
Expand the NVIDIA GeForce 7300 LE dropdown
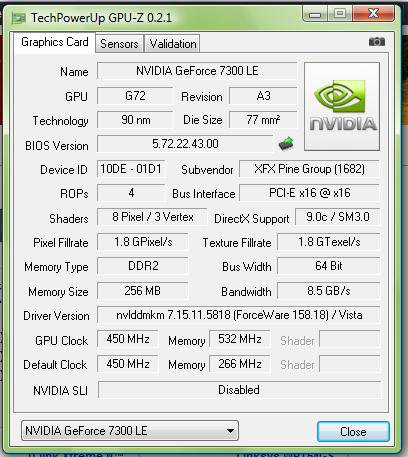click(x=130, y=431)
